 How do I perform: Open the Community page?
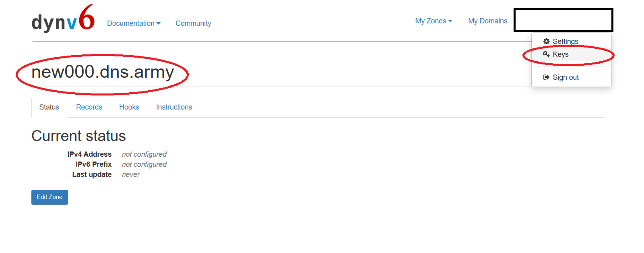pyautogui.click(x=193, y=23)
